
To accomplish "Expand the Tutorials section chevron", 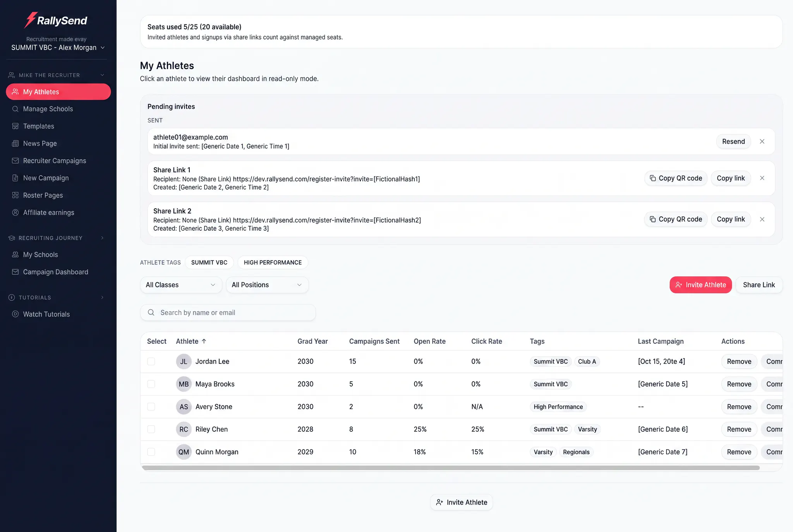I will pyautogui.click(x=102, y=297).
